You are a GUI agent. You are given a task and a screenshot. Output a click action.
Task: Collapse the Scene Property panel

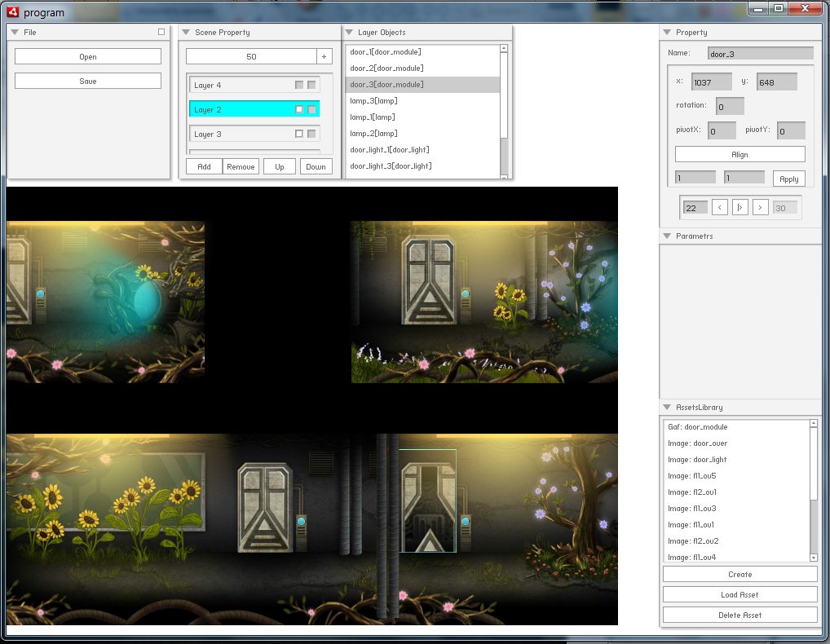point(186,33)
